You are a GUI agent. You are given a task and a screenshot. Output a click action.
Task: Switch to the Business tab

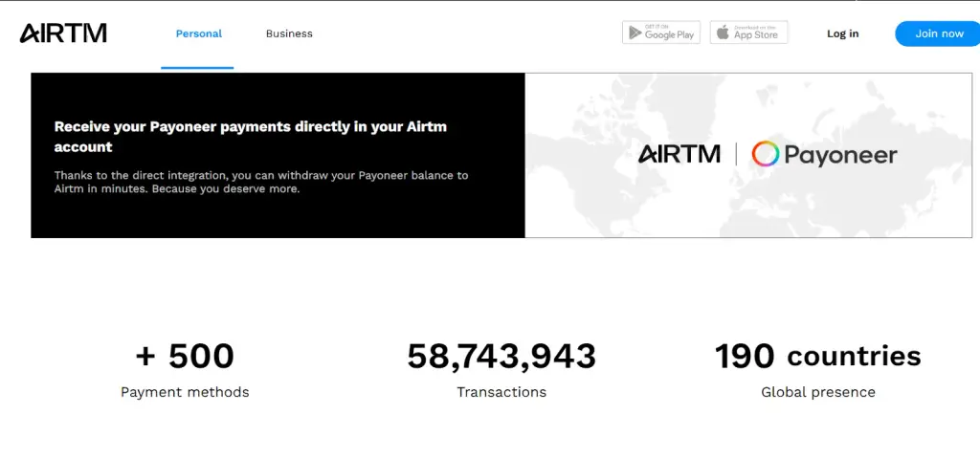289,33
